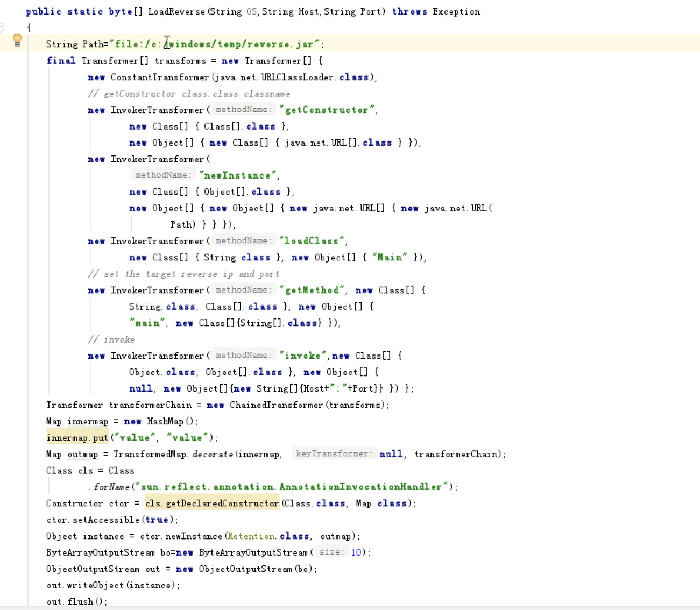The width and height of the screenshot is (700, 610).
Task: Click the yellow lightbulb intention icon
Action: tap(17, 40)
